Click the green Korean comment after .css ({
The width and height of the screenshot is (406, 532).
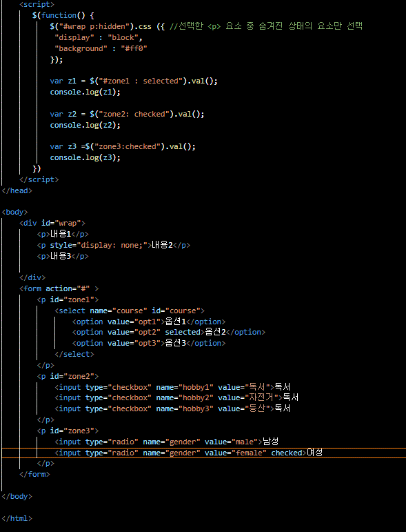[266, 26]
